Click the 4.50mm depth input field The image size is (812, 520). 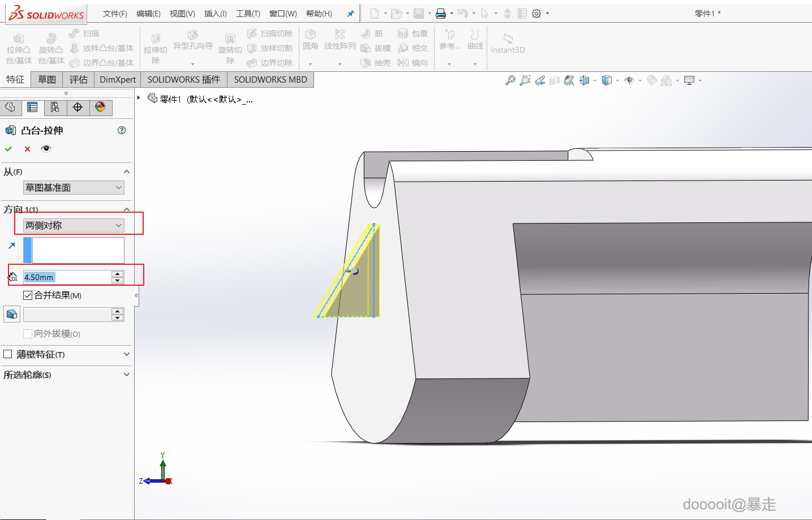click(x=67, y=277)
